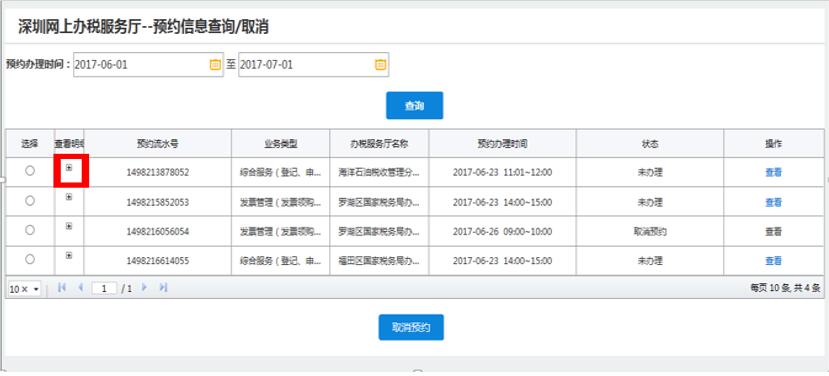Select radio for booking 1498213878052
Screen dimensions: 829x376
click(30, 170)
